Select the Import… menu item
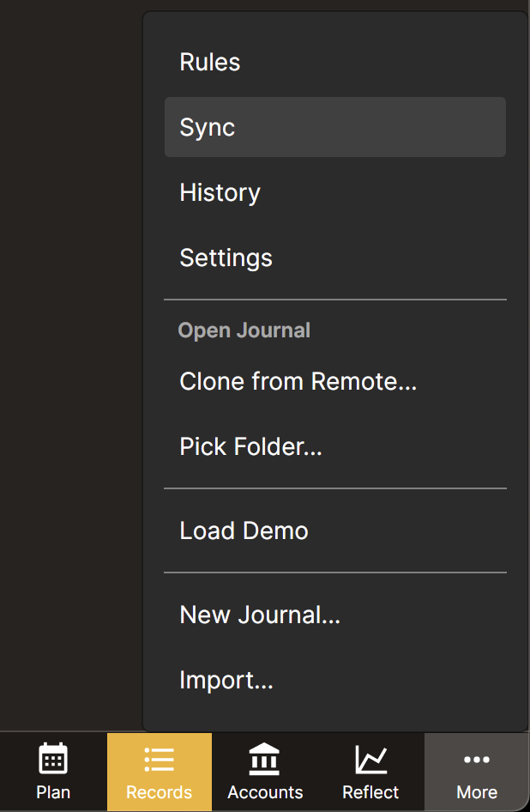 334,680
